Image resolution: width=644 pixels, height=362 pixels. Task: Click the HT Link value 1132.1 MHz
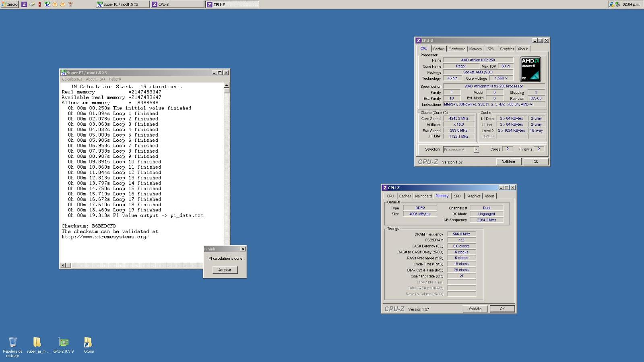tap(459, 137)
